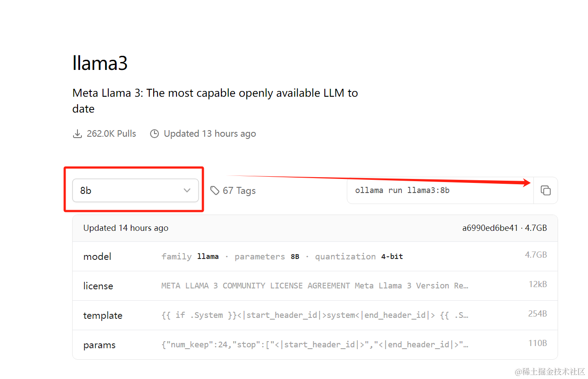Click the chevron arrow in the 8b selector

click(187, 190)
